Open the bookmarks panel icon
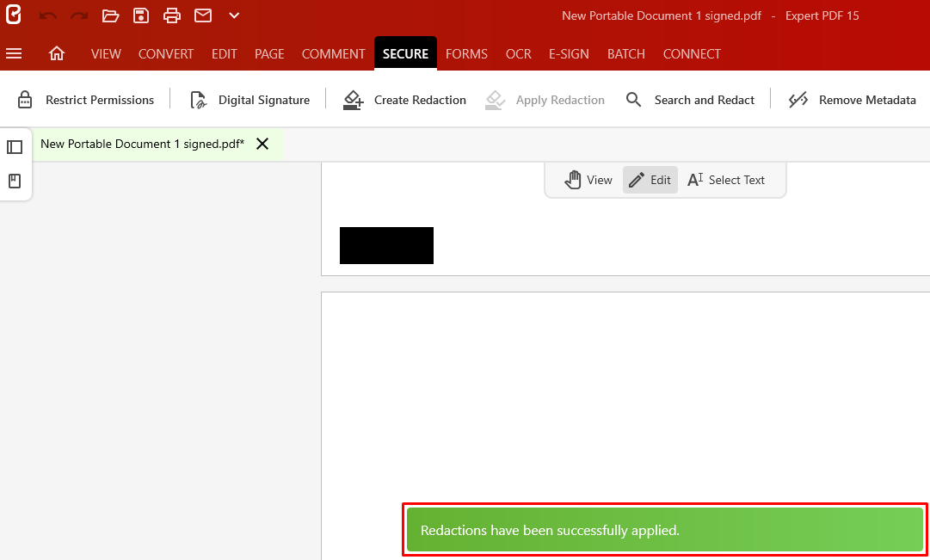This screenshot has height=560, width=930. point(15,181)
